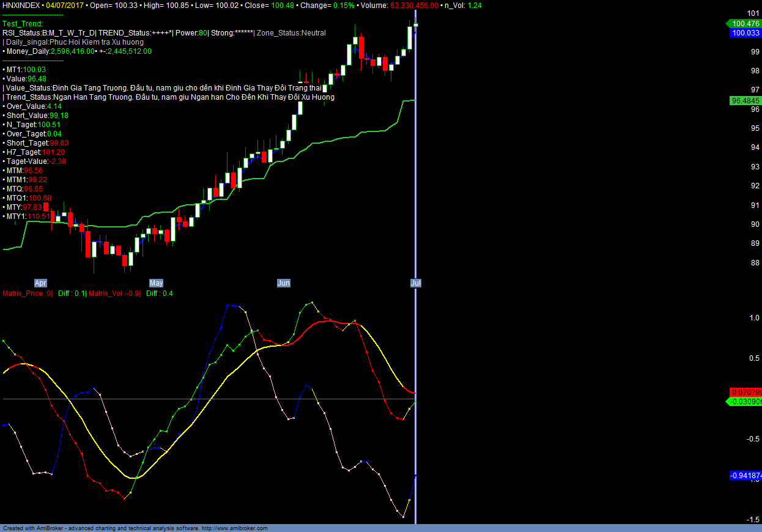Click the May month label on time axis
This screenshot has height=532, width=762.
[157, 283]
